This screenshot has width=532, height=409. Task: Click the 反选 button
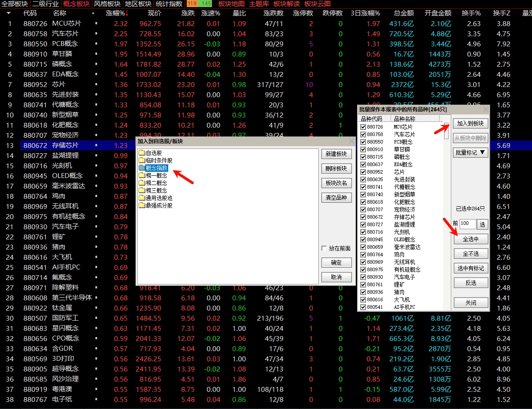click(471, 283)
